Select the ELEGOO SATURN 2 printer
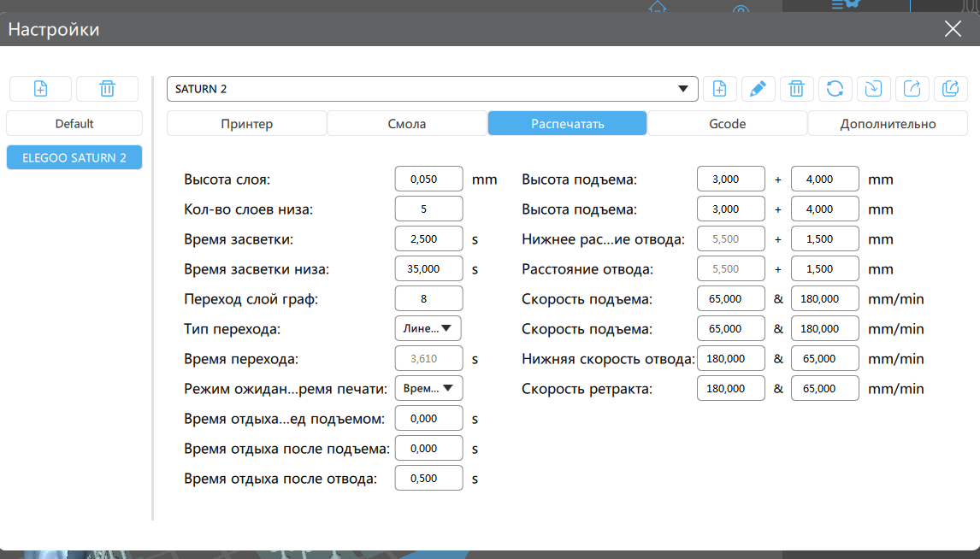The height and width of the screenshot is (559, 980). coord(74,157)
